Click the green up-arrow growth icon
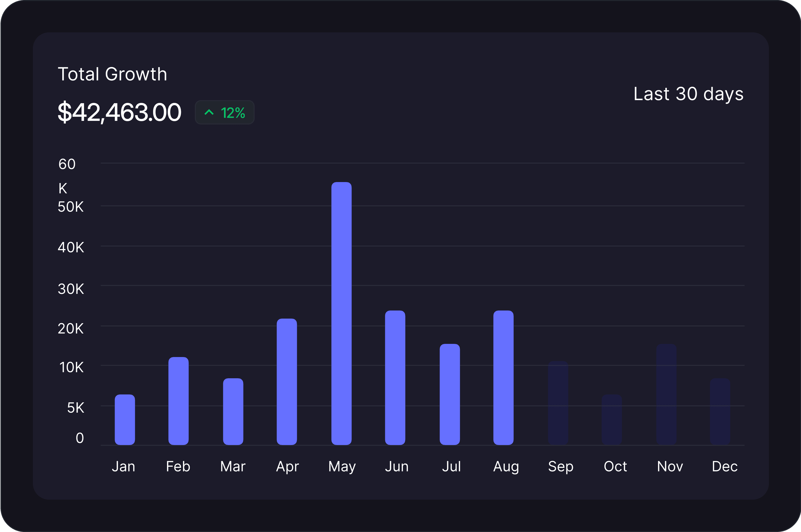This screenshot has width=801, height=532. point(209,112)
